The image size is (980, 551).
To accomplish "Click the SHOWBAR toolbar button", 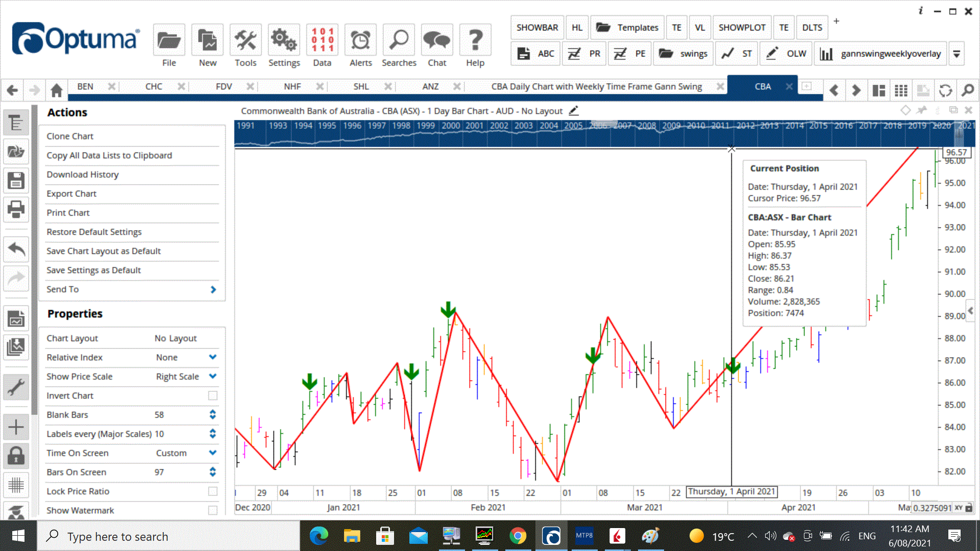I will pyautogui.click(x=537, y=28).
